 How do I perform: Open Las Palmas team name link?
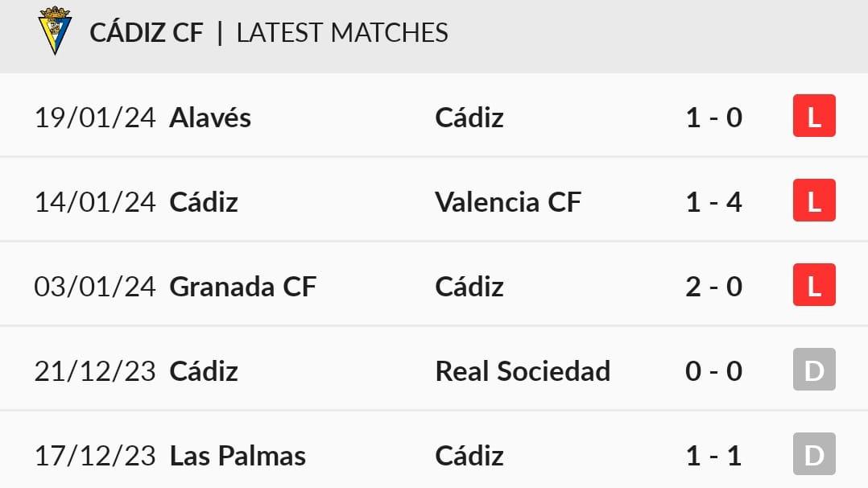pos(238,456)
